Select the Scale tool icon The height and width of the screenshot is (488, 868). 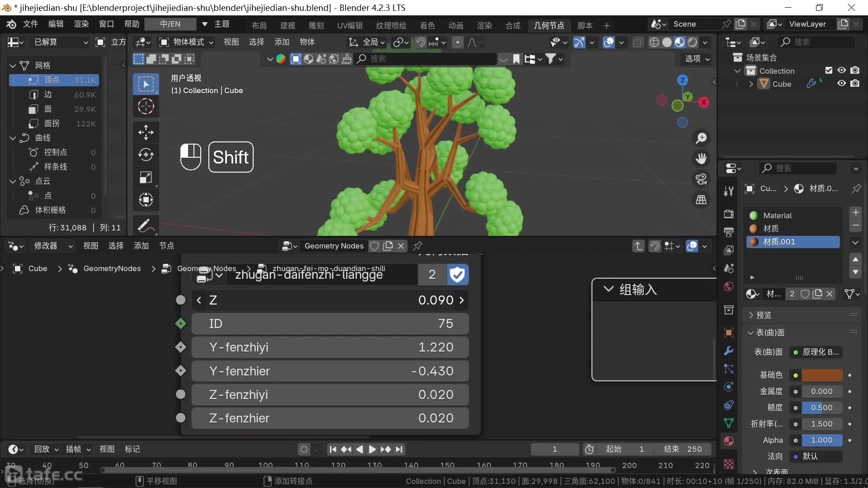point(146,178)
